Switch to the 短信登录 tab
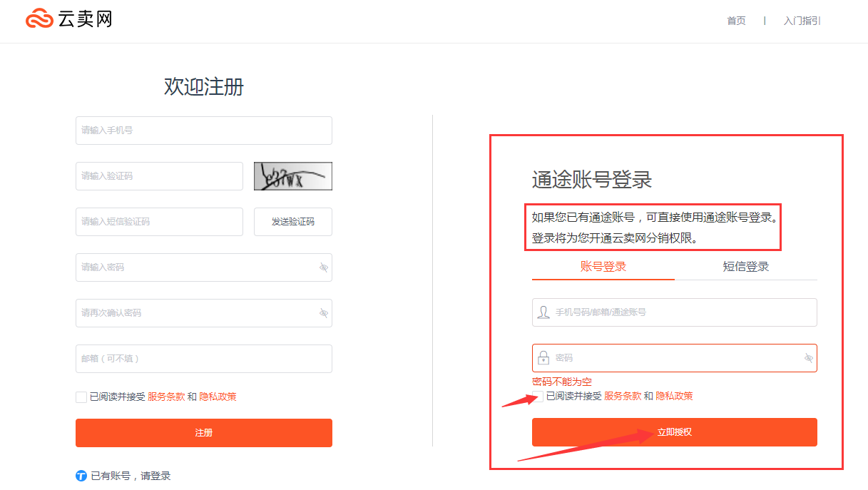The width and height of the screenshot is (868, 490). 745,266
